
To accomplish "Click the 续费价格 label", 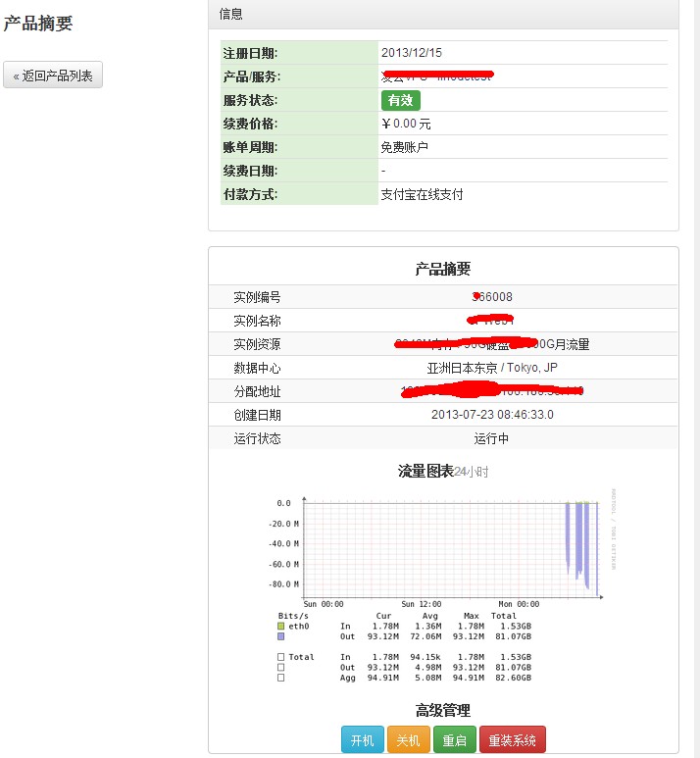I will pos(250,124).
